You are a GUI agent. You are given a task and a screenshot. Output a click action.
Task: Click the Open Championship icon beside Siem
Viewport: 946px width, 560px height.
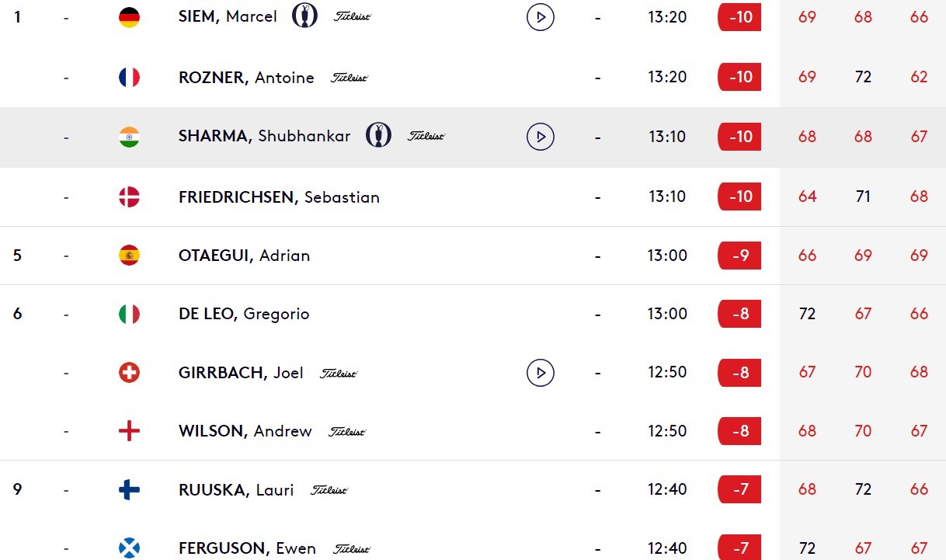click(x=304, y=16)
